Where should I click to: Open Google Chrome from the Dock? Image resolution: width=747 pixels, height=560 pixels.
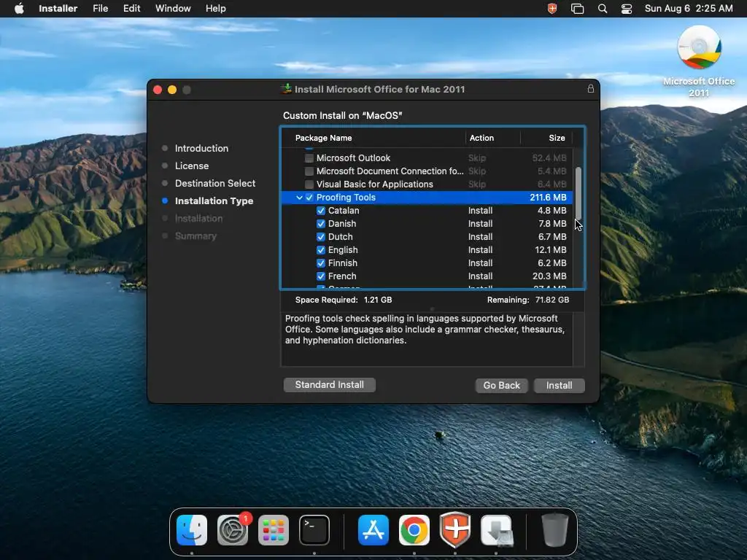click(x=414, y=530)
